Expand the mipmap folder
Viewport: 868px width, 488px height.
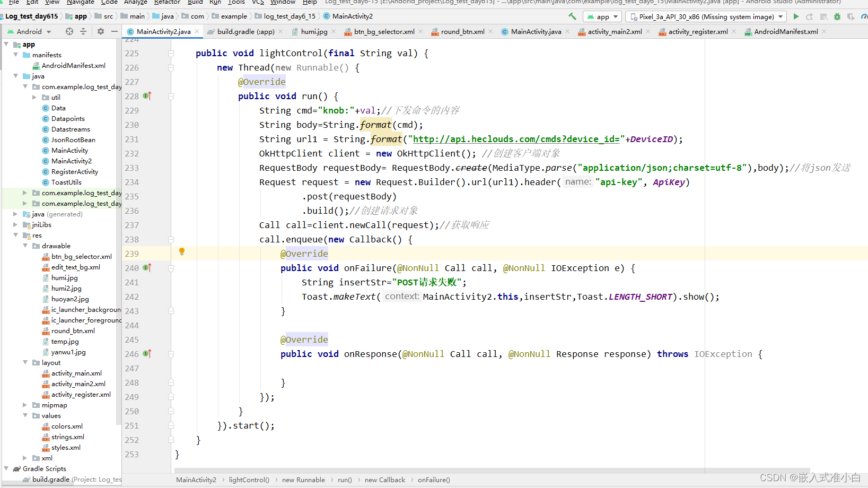point(25,405)
